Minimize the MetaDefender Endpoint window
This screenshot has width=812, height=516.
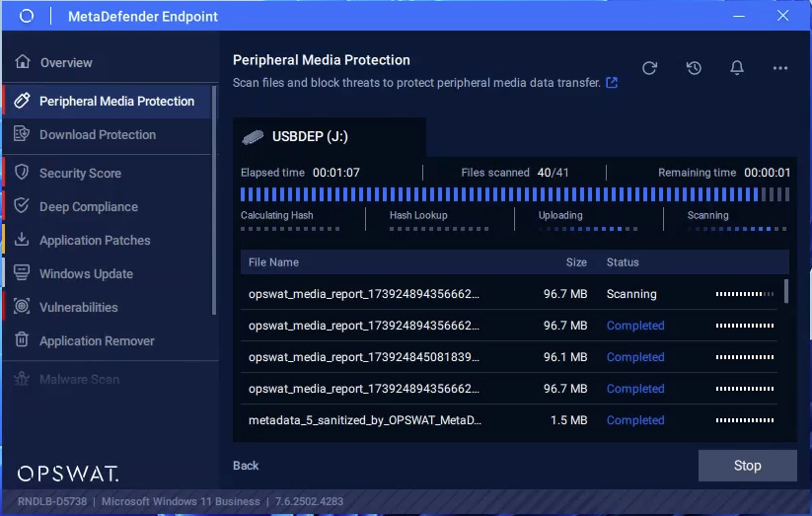pyautogui.click(x=739, y=16)
